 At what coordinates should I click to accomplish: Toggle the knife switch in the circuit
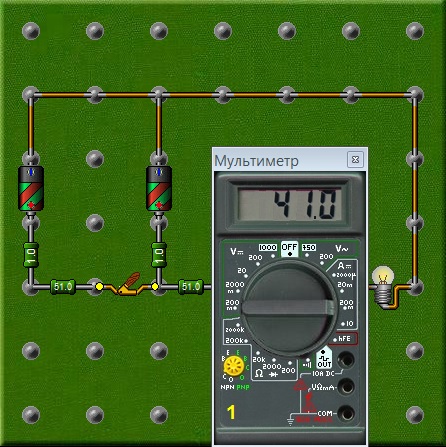point(127,285)
